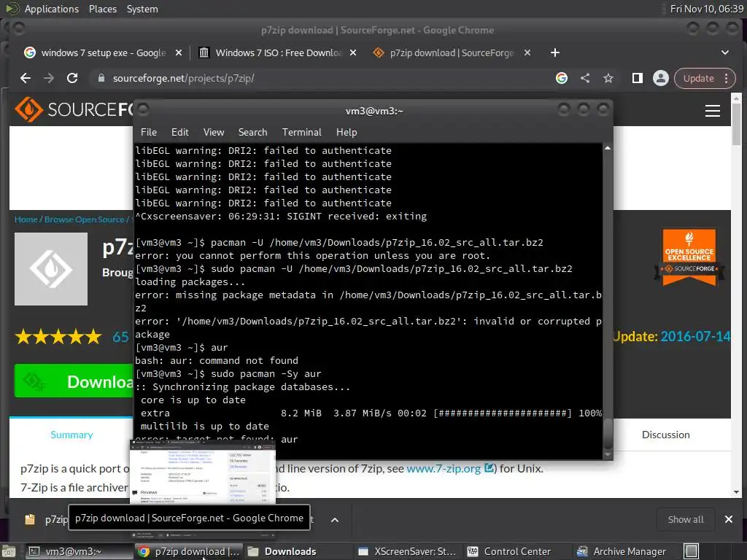Click workspace switcher in bottom panel
747x560 pixels.
pyautogui.click(x=692, y=551)
